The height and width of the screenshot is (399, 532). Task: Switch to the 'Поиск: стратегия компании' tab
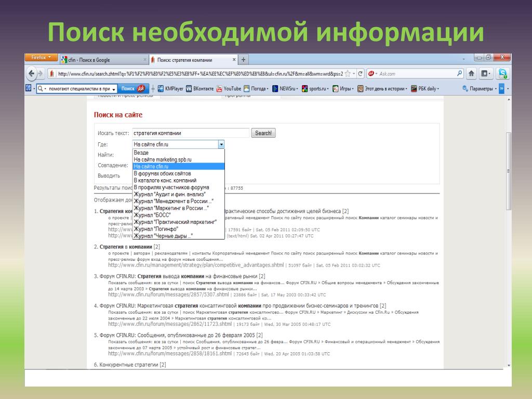193,60
